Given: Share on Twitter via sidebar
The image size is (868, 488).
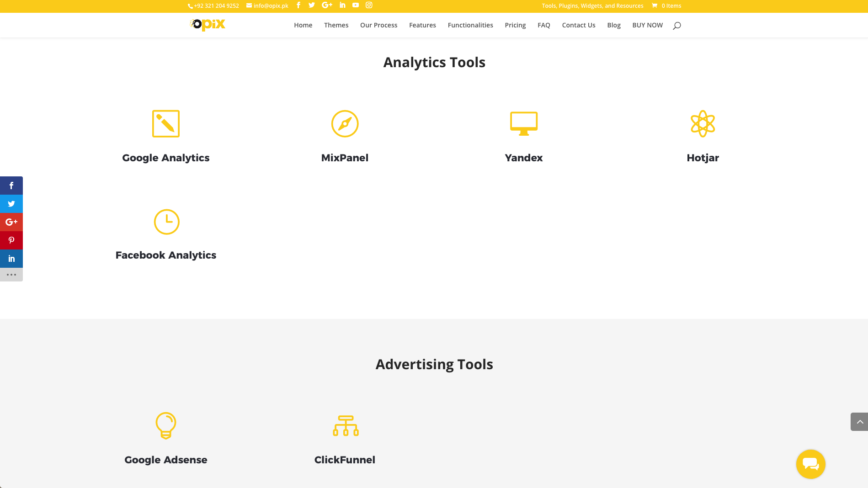Looking at the screenshot, I should 11,204.
